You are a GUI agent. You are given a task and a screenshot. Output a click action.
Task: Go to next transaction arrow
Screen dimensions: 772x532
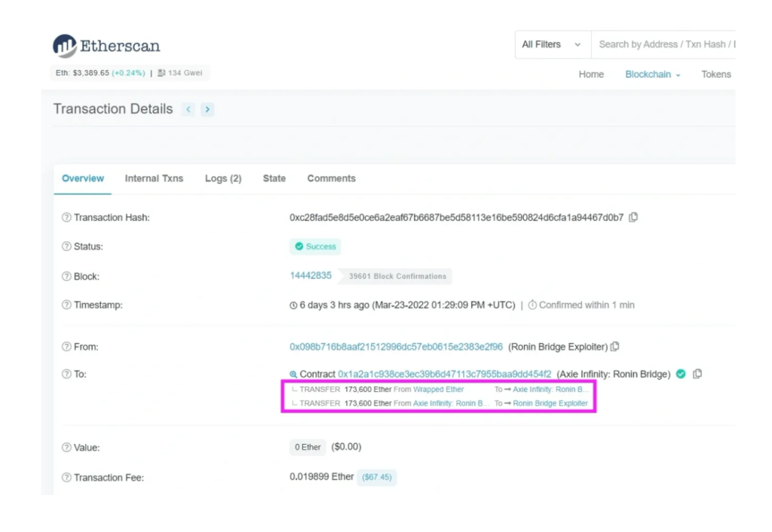point(207,109)
